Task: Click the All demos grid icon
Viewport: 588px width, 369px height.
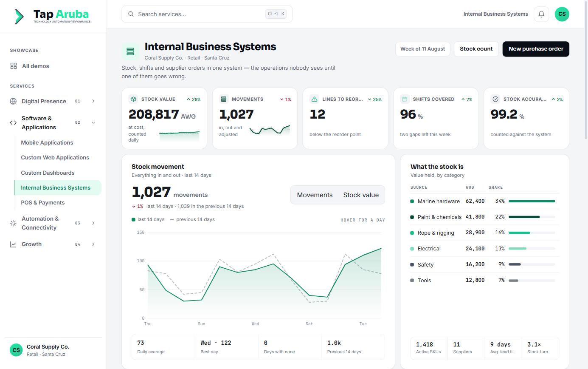Action: (14, 66)
